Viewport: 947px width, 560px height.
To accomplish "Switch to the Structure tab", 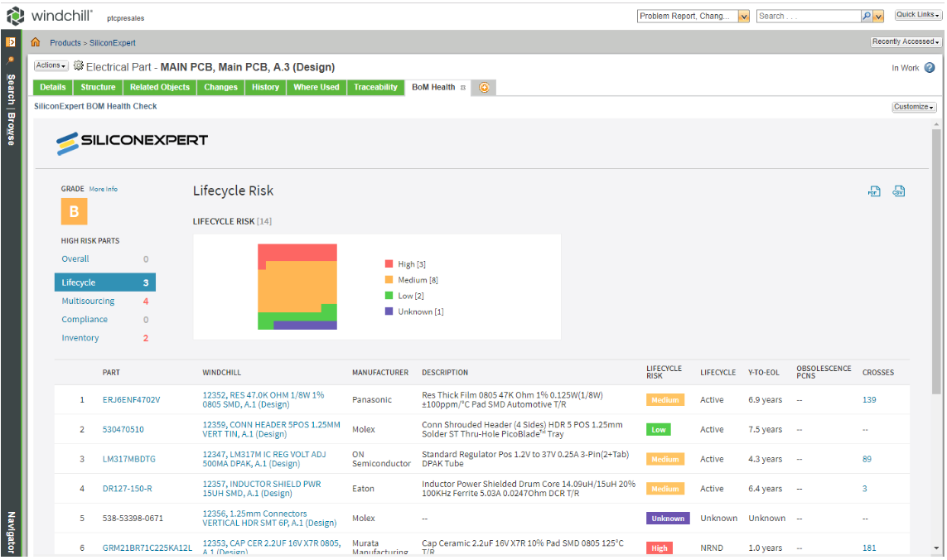I will tap(98, 88).
